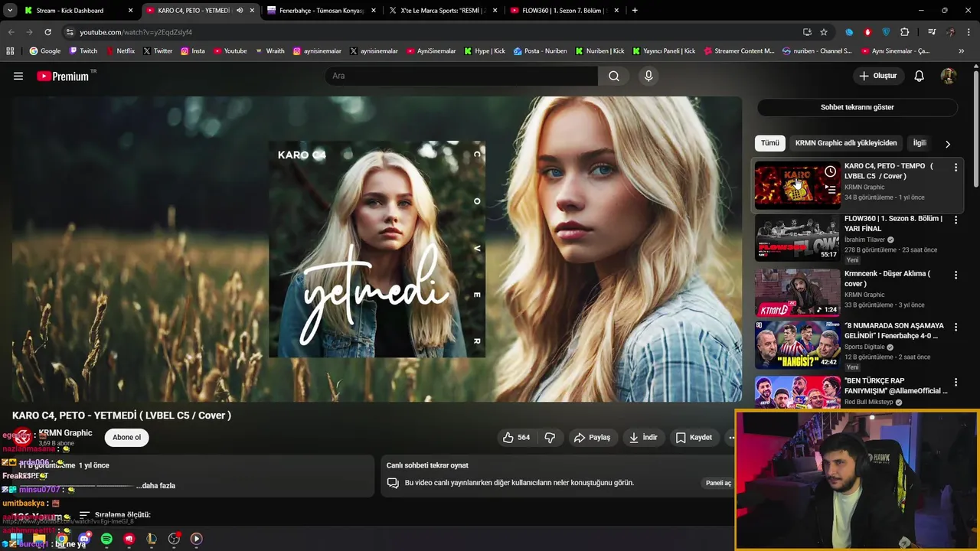This screenshot has width=980, height=551.
Task: Click the Ara search input field
Action: click(x=462, y=76)
